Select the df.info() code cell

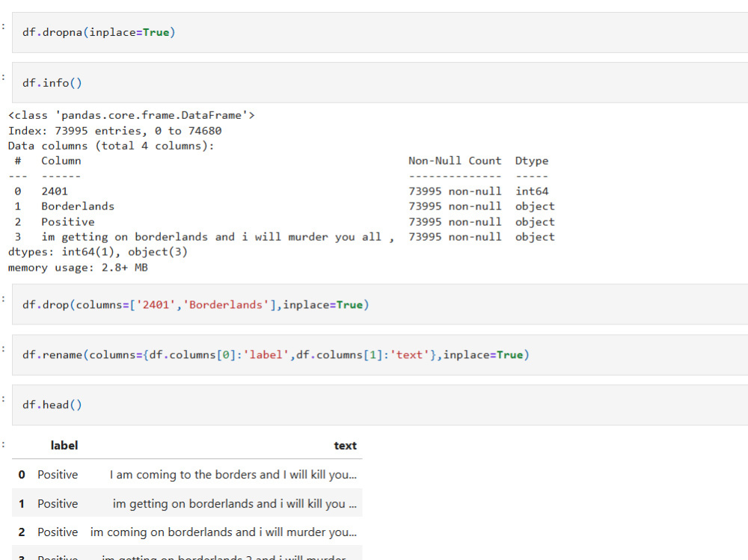380,82
